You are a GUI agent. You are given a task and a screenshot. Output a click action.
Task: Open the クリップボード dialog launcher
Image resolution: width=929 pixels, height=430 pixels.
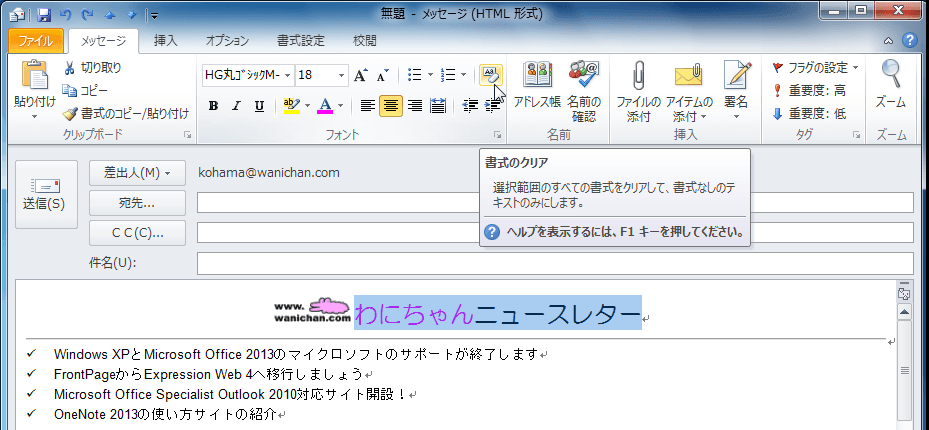pos(188,136)
